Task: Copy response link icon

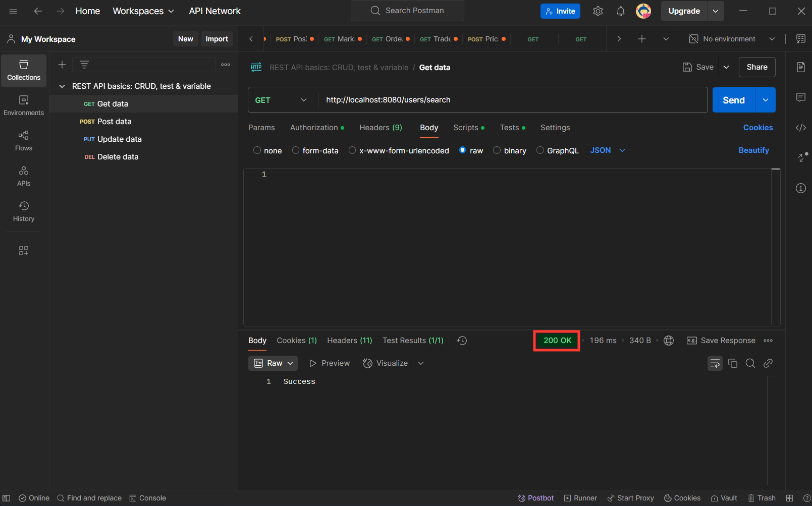Action: coord(768,363)
